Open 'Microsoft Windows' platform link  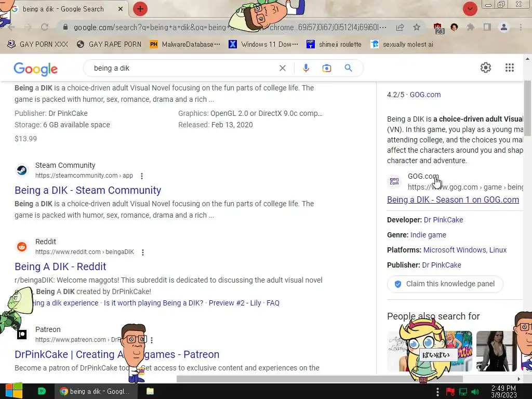(x=455, y=250)
